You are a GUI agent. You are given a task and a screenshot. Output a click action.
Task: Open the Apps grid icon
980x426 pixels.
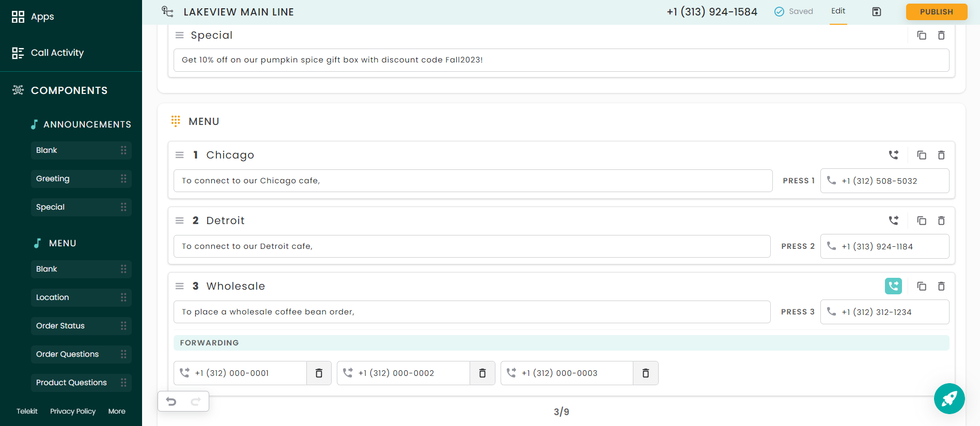(18, 17)
